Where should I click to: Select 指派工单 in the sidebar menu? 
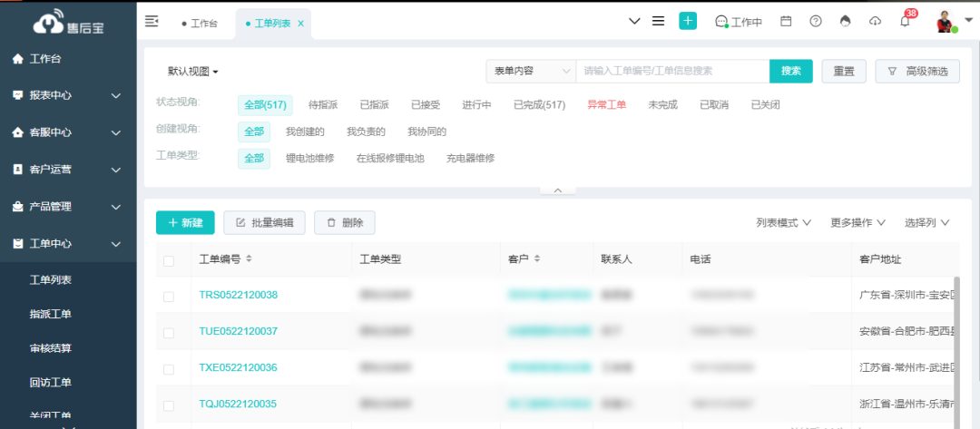click(51, 315)
